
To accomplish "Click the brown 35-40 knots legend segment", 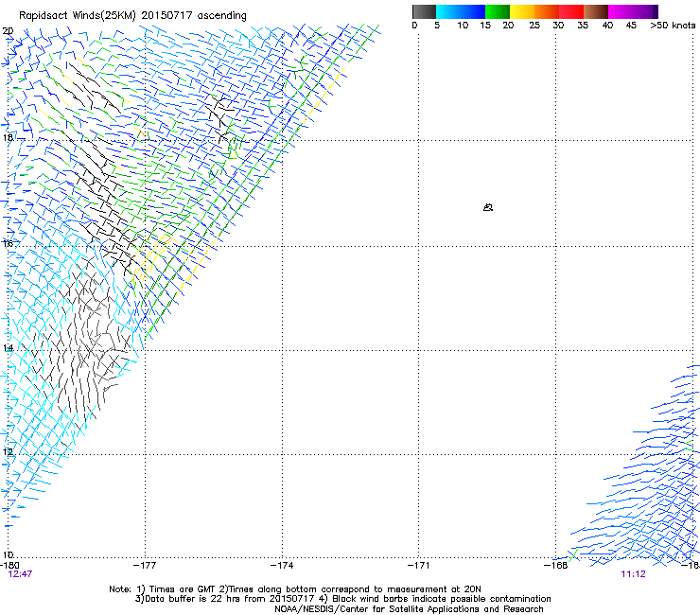I will (596, 11).
